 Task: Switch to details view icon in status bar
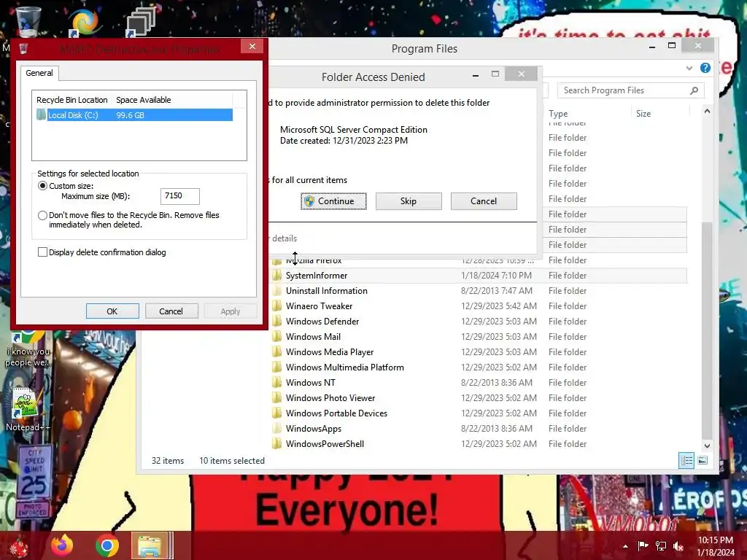click(x=686, y=461)
